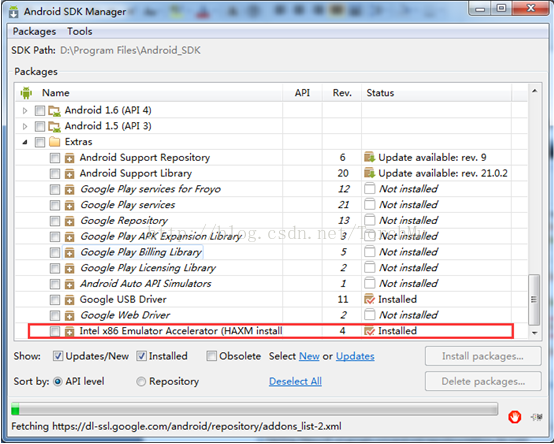Viewport: 554px width, 444px height.
Task: Check the Intel x86 Emulator Accelerator checkbox
Action: pyautogui.click(x=55, y=331)
